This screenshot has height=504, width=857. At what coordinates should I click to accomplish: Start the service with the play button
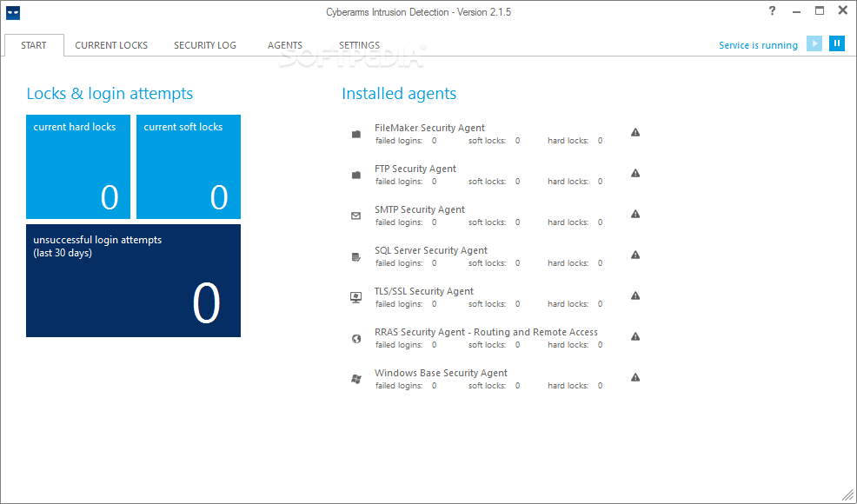click(x=814, y=43)
